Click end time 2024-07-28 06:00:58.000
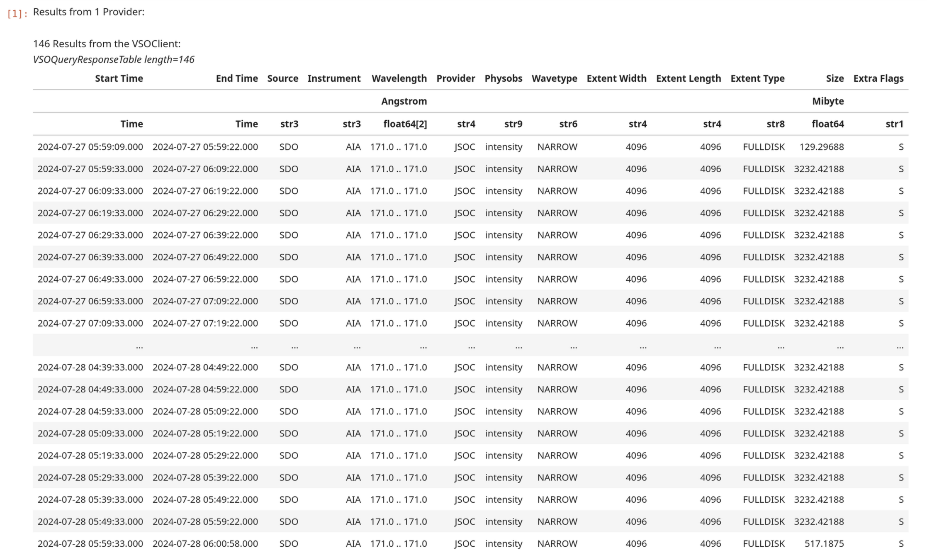This screenshot has width=927, height=560. click(x=205, y=543)
